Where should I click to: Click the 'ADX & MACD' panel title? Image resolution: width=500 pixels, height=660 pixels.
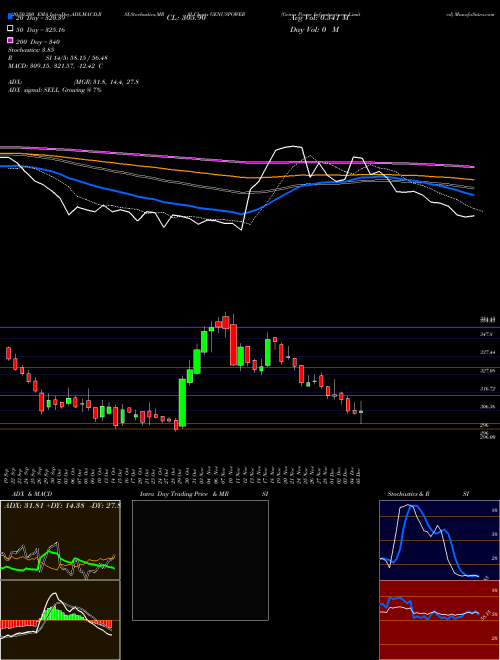(32, 494)
